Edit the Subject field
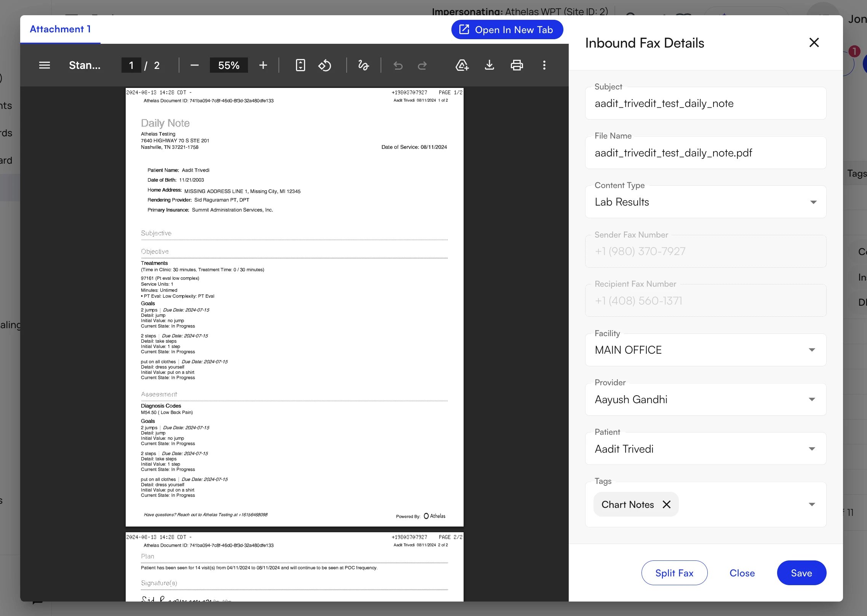 (x=705, y=103)
